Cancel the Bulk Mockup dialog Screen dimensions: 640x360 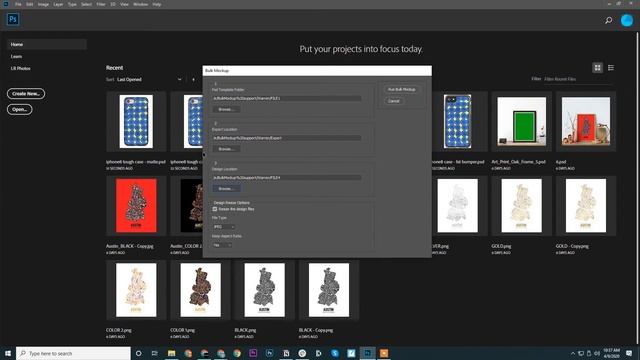(394, 101)
